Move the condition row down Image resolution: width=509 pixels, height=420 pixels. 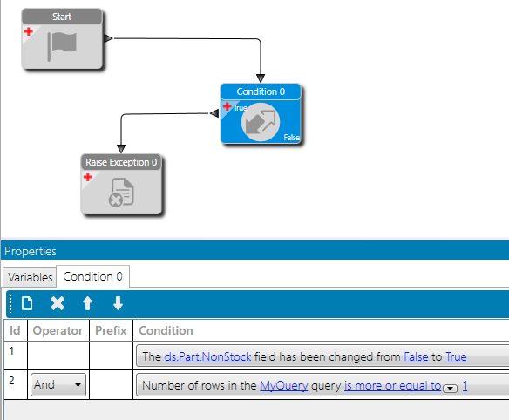point(118,304)
